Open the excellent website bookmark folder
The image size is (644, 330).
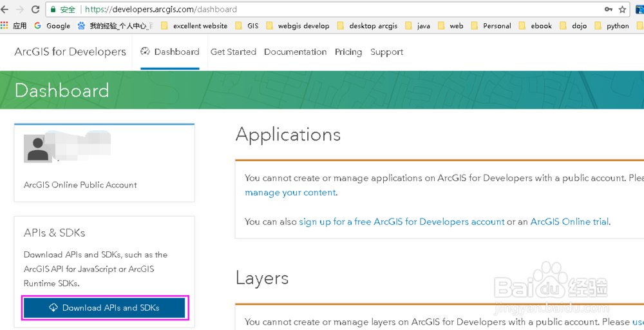point(194,26)
